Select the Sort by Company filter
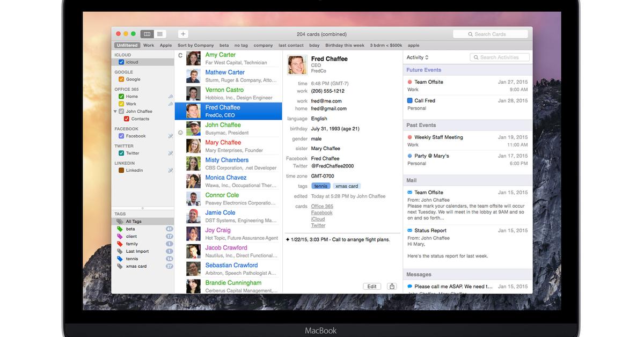The image size is (644, 337). pos(196,46)
